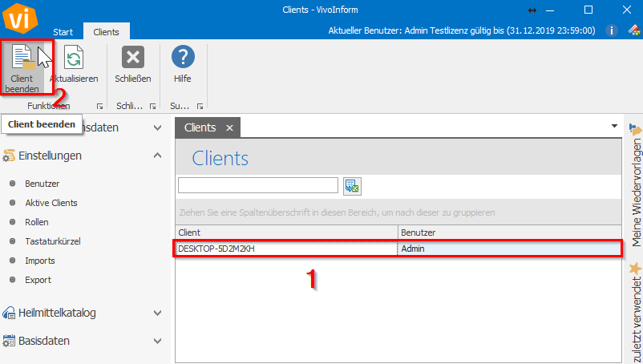Open Rollen settings entry
The width and height of the screenshot is (643, 364).
click(37, 222)
